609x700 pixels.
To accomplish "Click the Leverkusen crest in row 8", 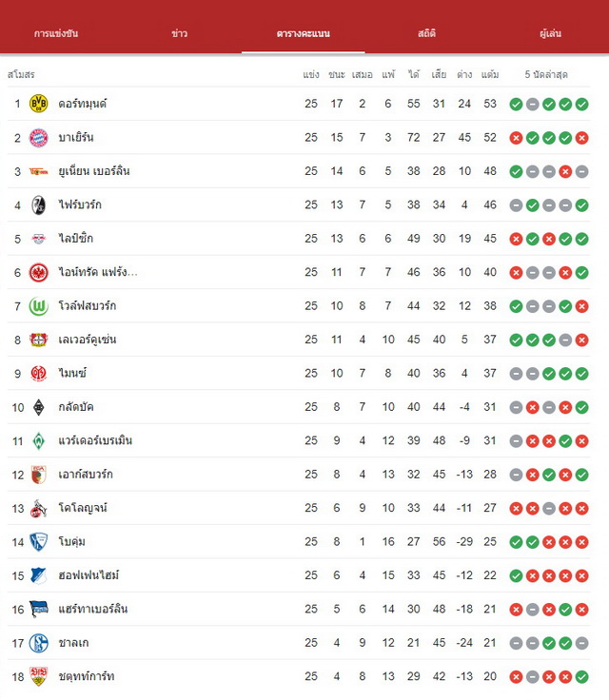I will tap(38, 340).
